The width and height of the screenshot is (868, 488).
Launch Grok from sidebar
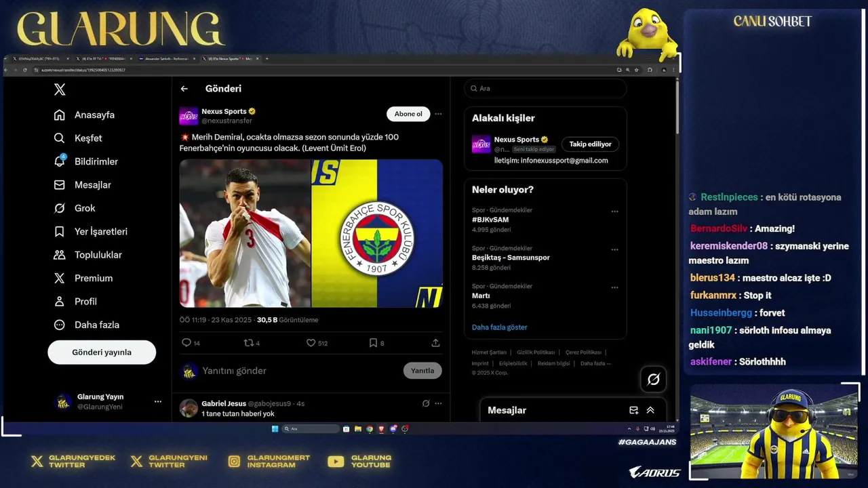74,208
